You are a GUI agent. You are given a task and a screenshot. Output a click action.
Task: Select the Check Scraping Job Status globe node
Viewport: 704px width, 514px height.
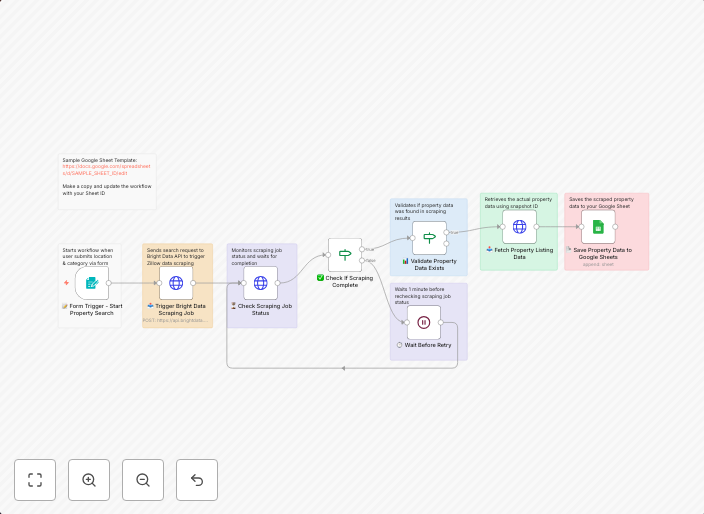(x=260, y=283)
